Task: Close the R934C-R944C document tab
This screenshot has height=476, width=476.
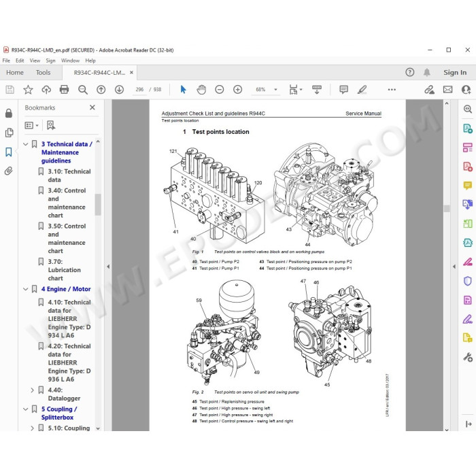Action: (131, 72)
